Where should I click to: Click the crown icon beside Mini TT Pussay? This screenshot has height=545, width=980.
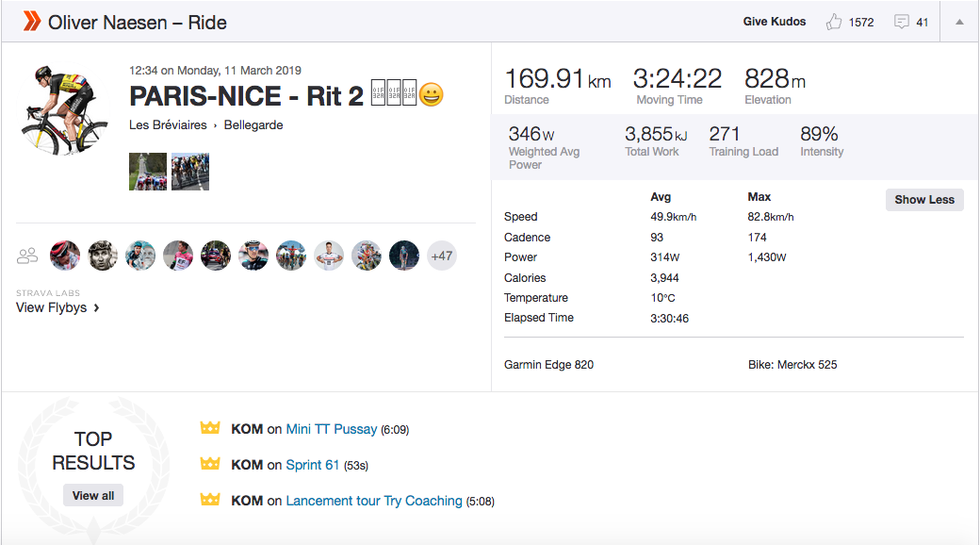click(x=209, y=429)
